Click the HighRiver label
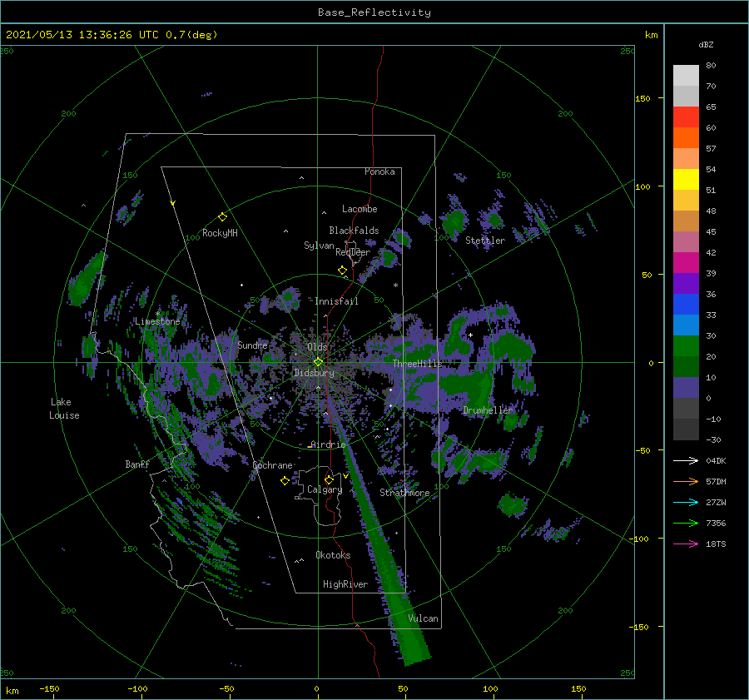 [x=345, y=584]
